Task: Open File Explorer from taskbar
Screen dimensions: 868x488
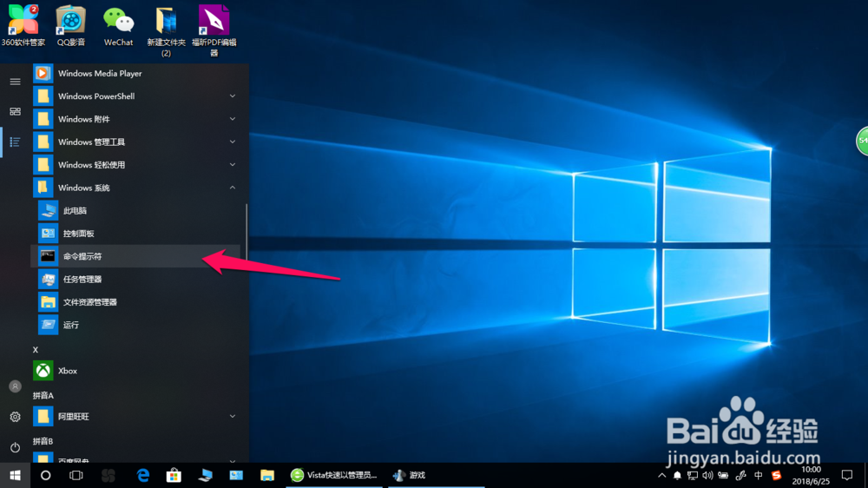Action: [x=267, y=475]
